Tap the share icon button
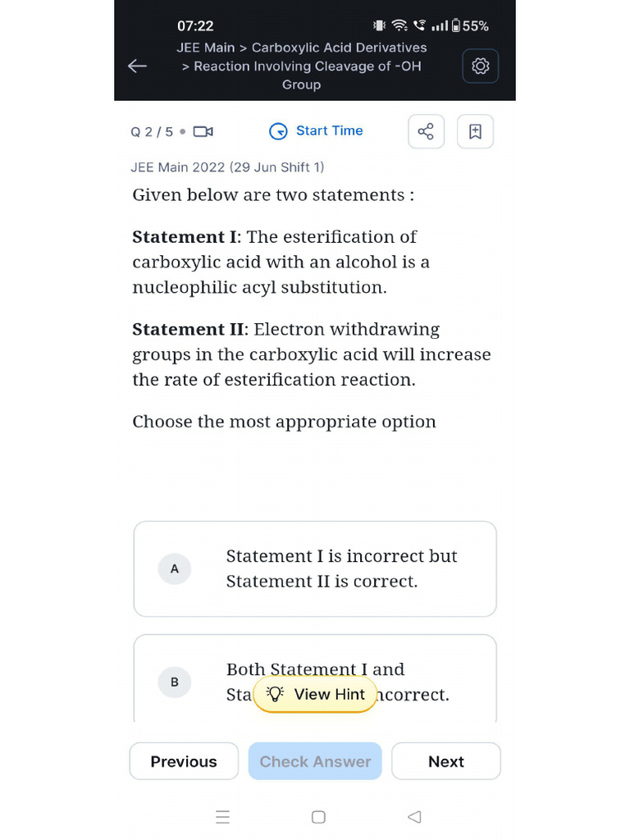 (426, 131)
